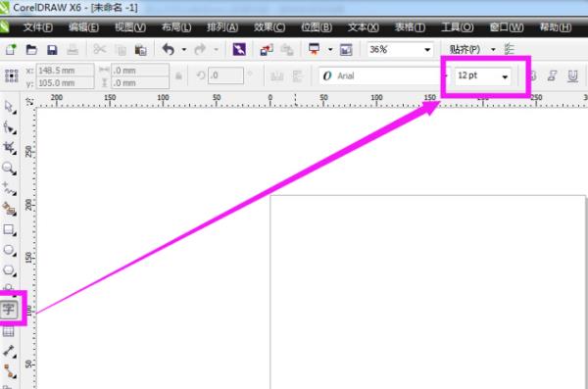Open the 帮助(H) menu

[556, 27]
